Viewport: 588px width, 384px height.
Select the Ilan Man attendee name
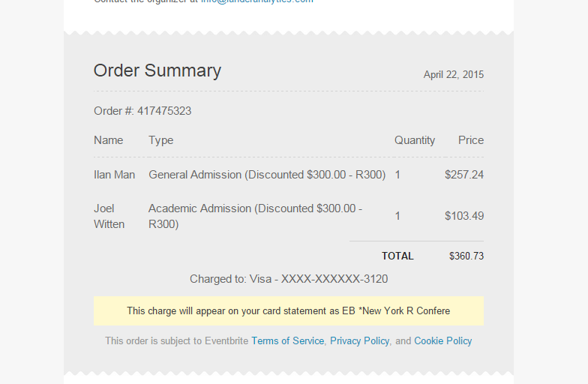click(x=114, y=175)
